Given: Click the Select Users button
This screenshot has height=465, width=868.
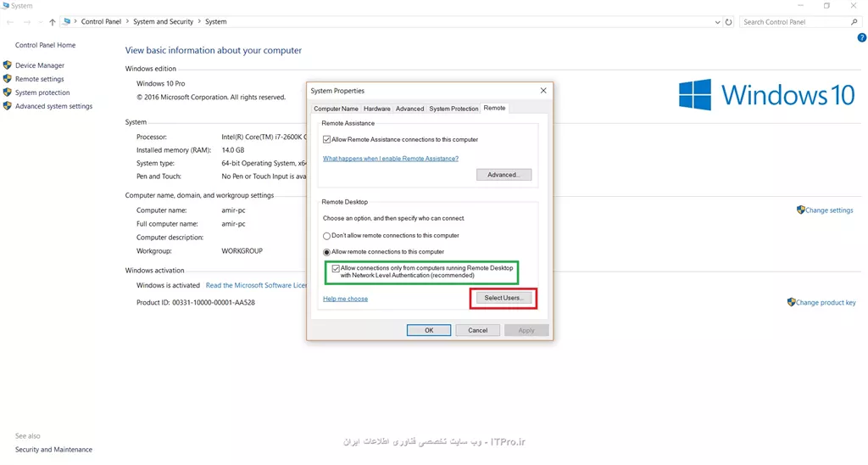Looking at the screenshot, I should click(504, 298).
